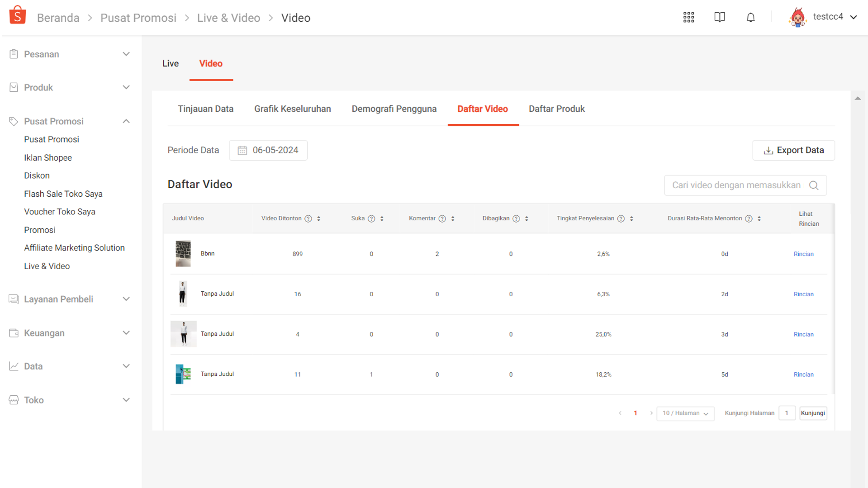This screenshot has width=868, height=488.
Task: Open the Demografi Pengguna tab
Action: click(x=394, y=109)
